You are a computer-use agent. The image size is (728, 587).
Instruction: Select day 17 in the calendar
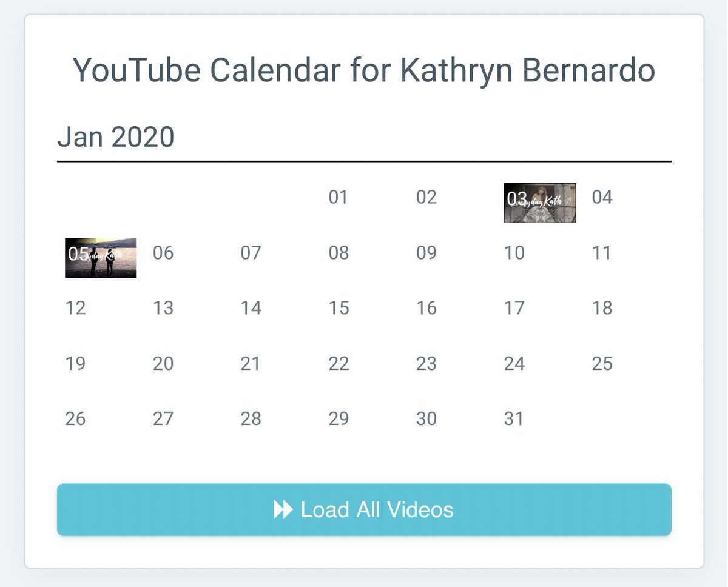tap(514, 308)
